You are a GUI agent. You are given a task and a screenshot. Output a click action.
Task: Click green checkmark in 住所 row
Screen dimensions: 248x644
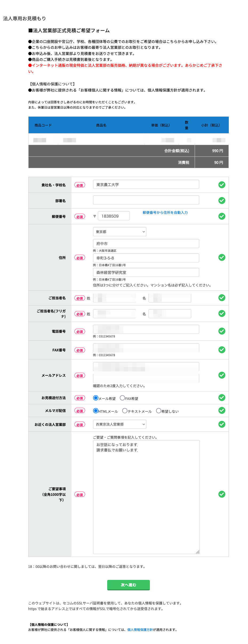pos(222,257)
